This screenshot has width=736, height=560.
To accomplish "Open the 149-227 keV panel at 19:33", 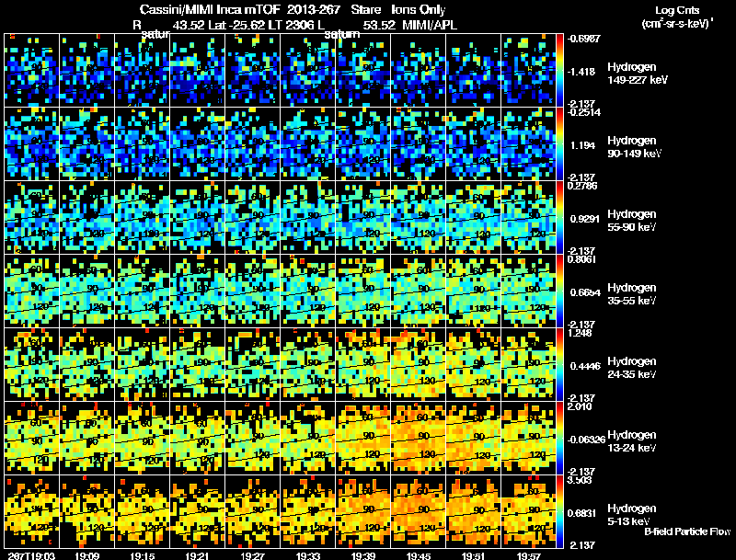I will click(308, 71).
